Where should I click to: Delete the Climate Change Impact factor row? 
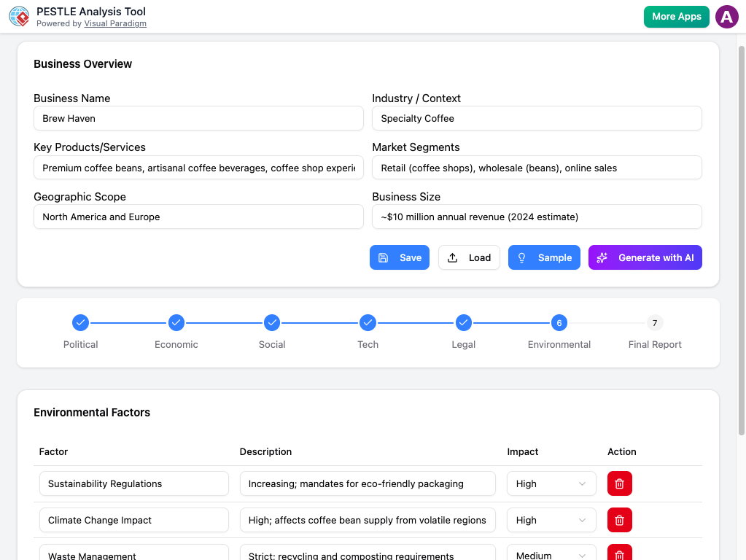[x=619, y=520]
